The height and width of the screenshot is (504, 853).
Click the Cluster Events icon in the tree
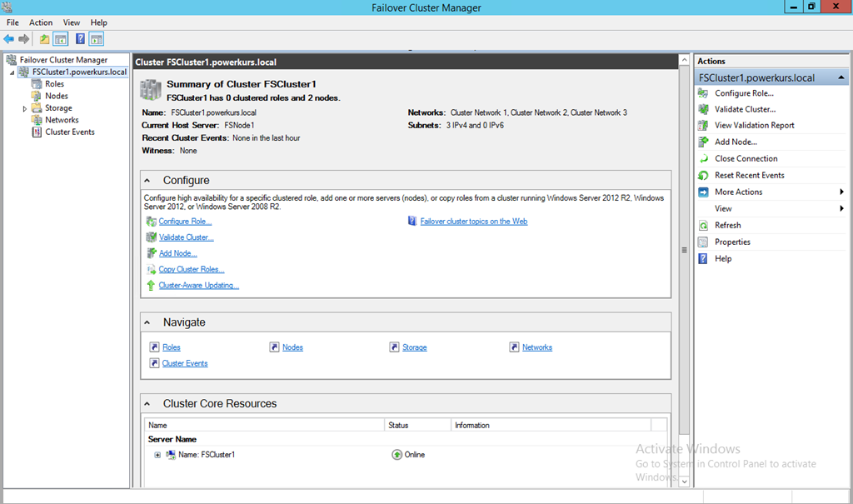tap(37, 132)
